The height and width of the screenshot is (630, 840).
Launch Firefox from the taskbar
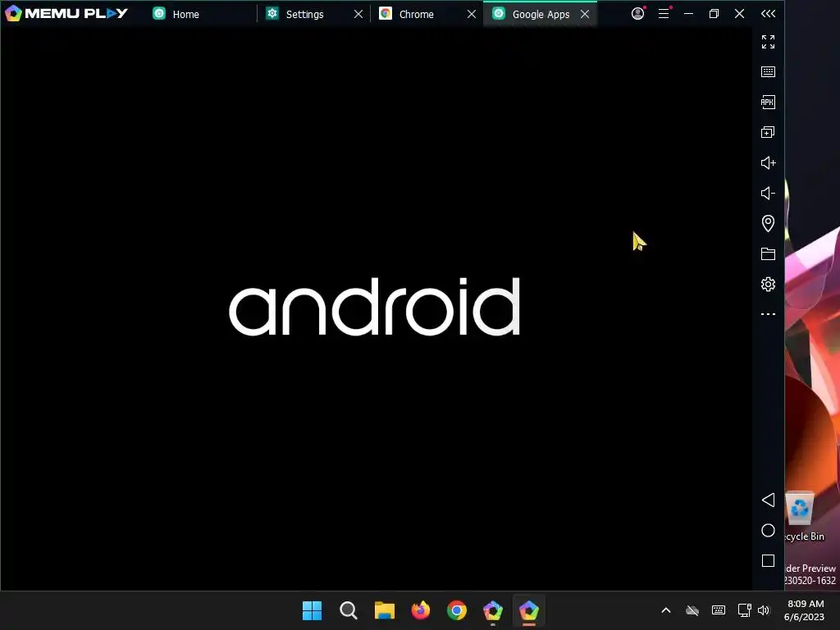pyautogui.click(x=421, y=610)
